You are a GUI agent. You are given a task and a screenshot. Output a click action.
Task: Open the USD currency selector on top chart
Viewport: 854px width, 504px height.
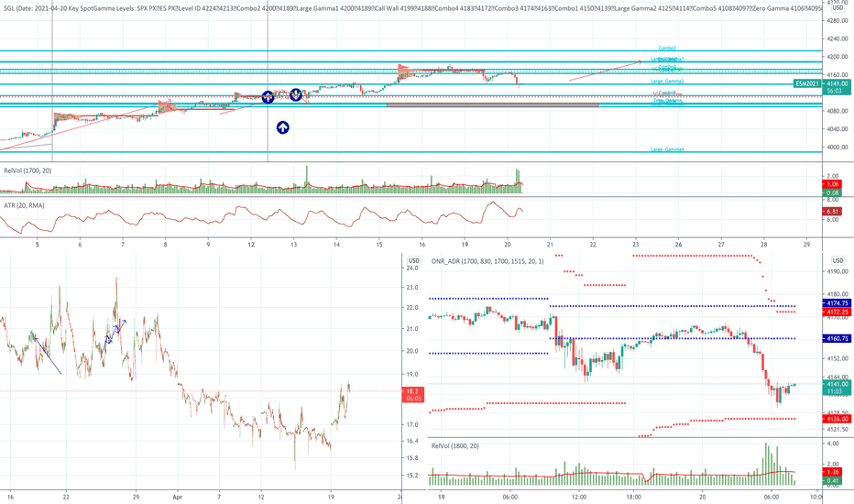[x=838, y=8]
